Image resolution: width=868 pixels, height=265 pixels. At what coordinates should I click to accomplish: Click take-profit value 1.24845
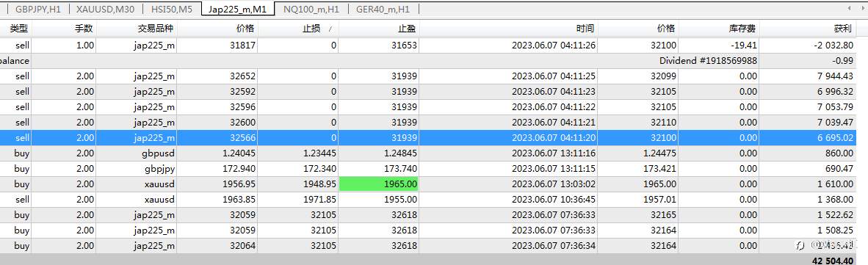[400, 153]
